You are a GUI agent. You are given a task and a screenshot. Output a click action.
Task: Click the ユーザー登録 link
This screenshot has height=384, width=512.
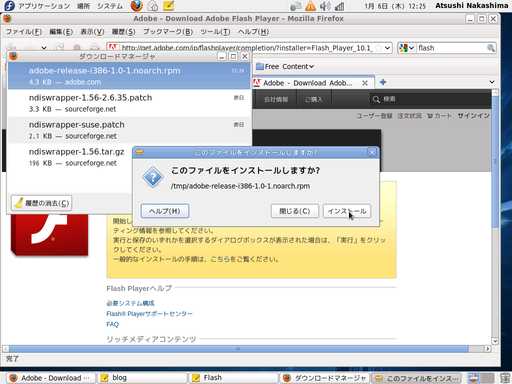point(374,116)
